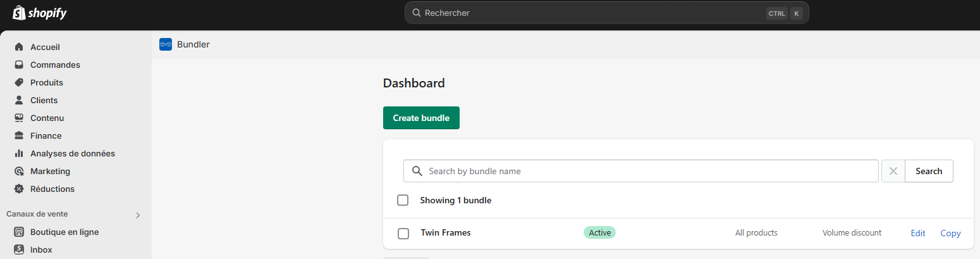Click the Bundler app icon

(x=166, y=44)
